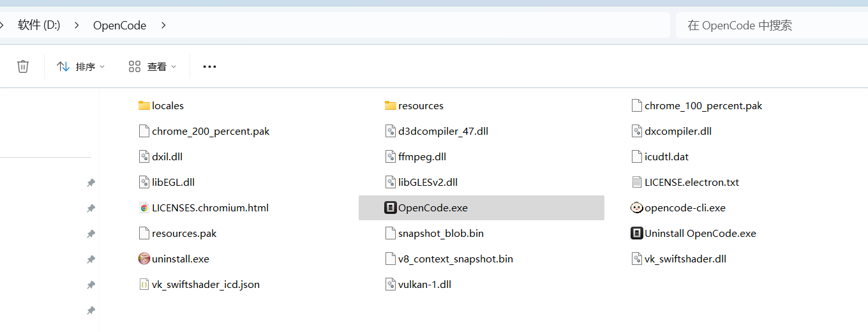The image size is (868, 332).
Task: Select d3dcompiler_47.dll file name
Action: (443, 131)
